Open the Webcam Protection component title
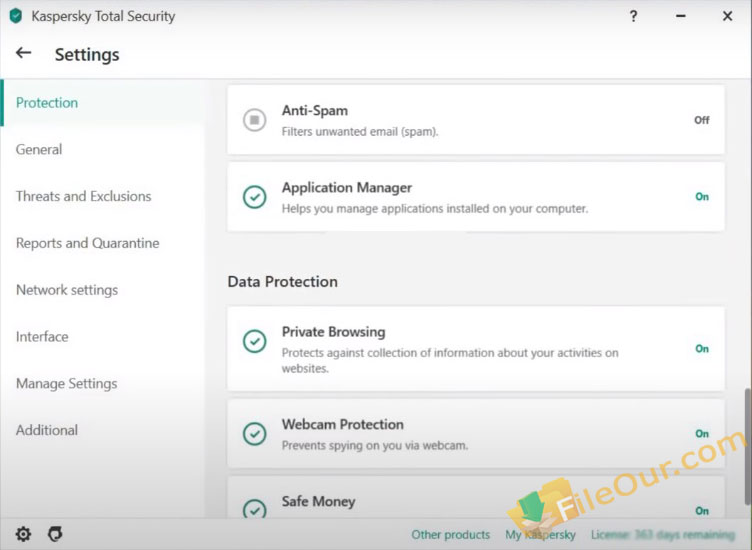 point(342,424)
